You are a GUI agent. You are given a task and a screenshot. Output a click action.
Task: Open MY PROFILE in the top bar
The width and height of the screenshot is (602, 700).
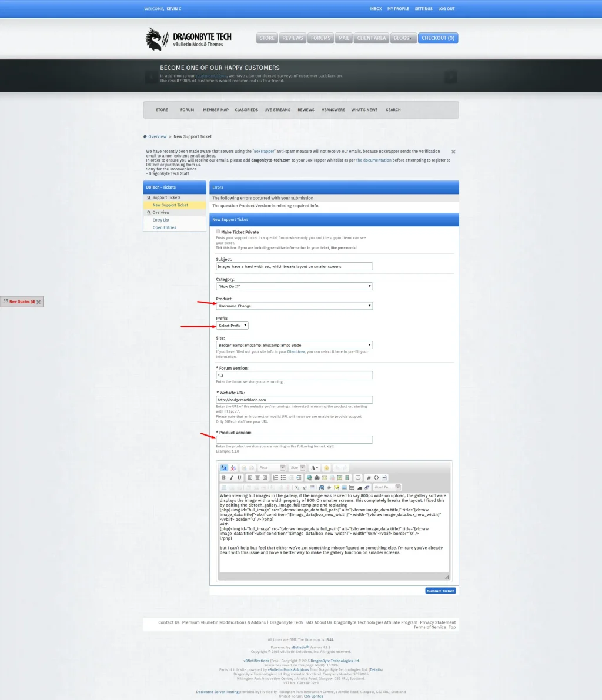[398, 8]
